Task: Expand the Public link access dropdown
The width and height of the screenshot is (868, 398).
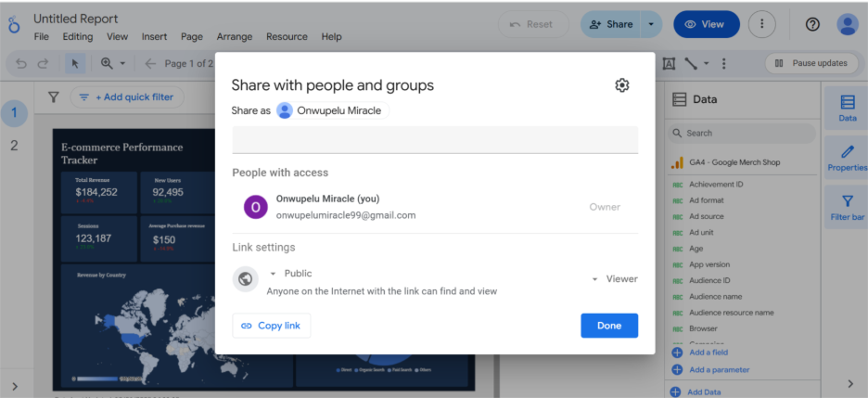Action: click(274, 274)
